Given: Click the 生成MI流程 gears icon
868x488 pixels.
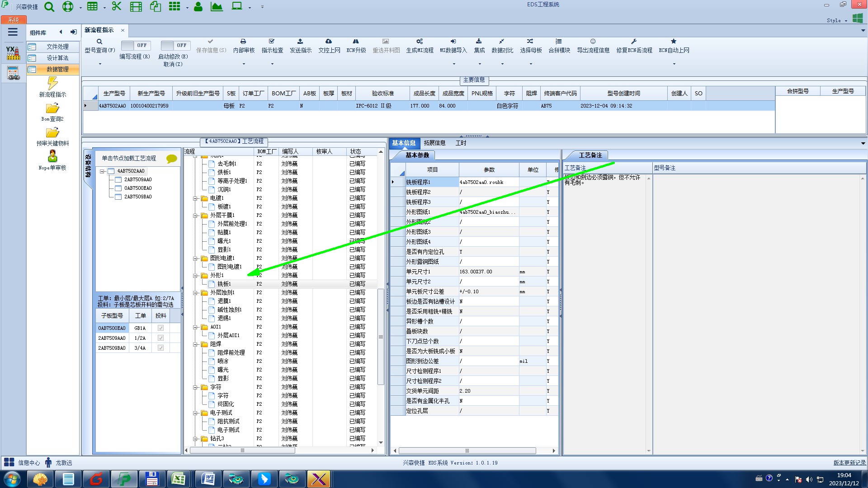Looking at the screenshot, I should pos(420,42).
